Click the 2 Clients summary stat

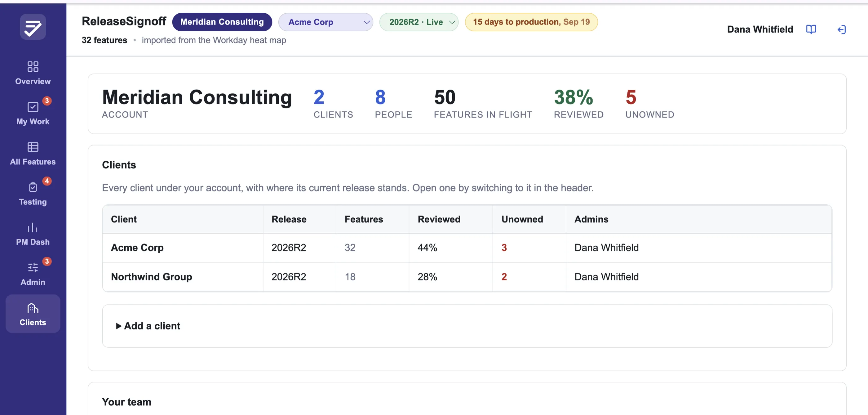coord(333,104)
